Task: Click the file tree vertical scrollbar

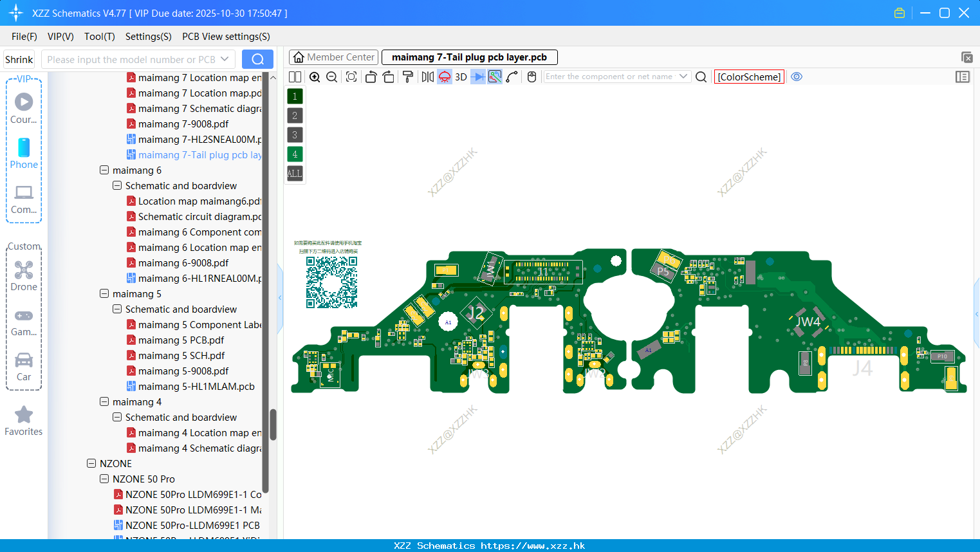Action: pyautogui.click(x=273, y=425)
